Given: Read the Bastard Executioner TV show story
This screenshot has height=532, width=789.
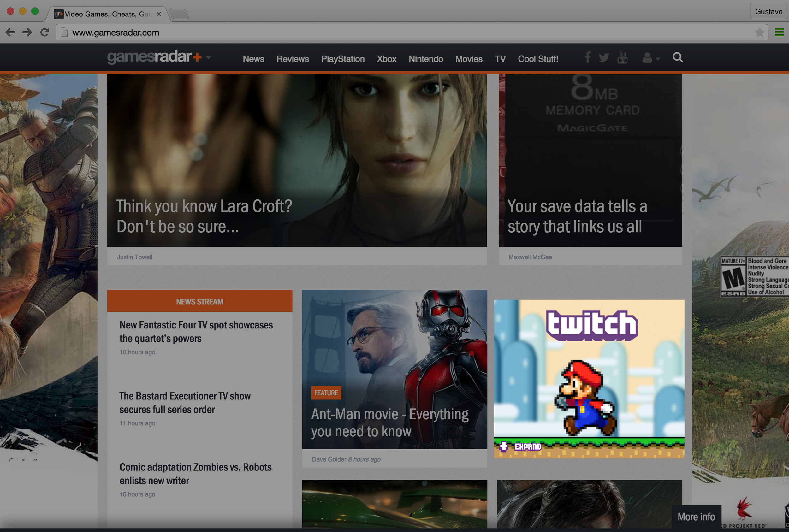Looking at the screenshot, I should click(185, 403).
